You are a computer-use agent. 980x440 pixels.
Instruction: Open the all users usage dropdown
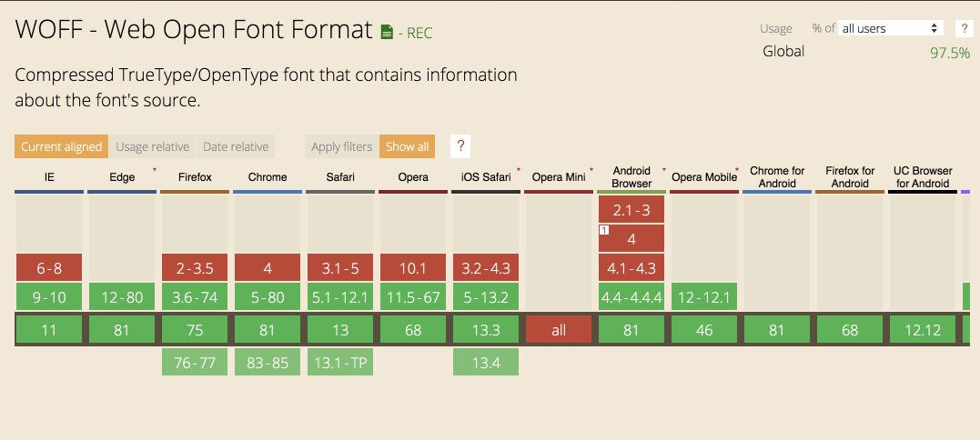(x=890, y=28)
